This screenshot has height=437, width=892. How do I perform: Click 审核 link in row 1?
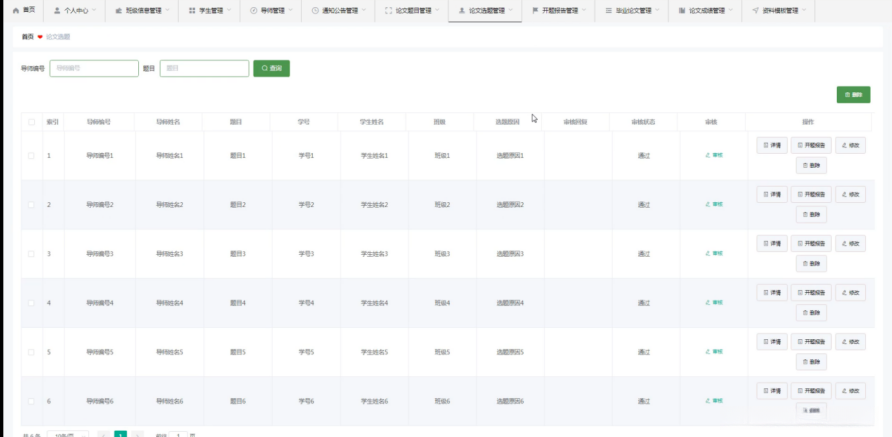tap(714, 155)
